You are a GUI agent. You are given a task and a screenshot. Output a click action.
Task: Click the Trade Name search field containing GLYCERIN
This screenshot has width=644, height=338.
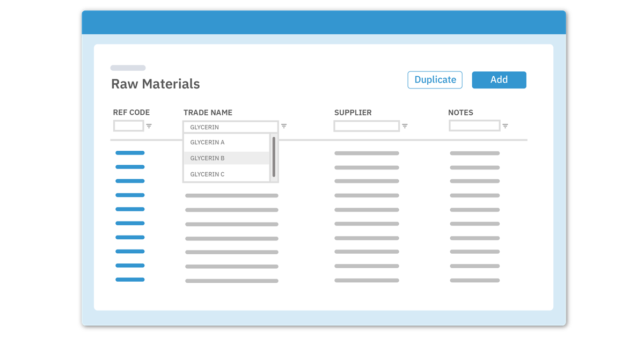pos(231,127)
